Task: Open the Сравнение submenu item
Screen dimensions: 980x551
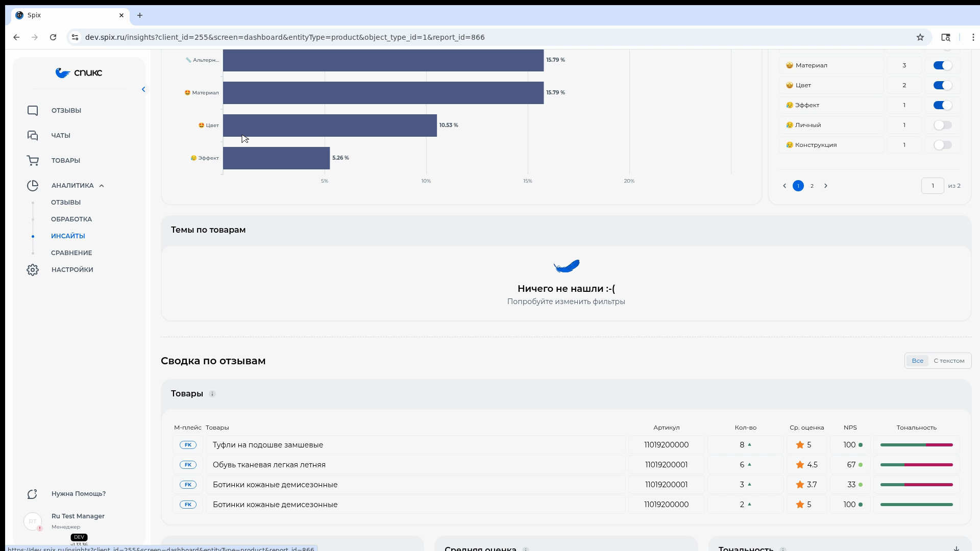Action: pyautogui.click(x=71, y=253)
